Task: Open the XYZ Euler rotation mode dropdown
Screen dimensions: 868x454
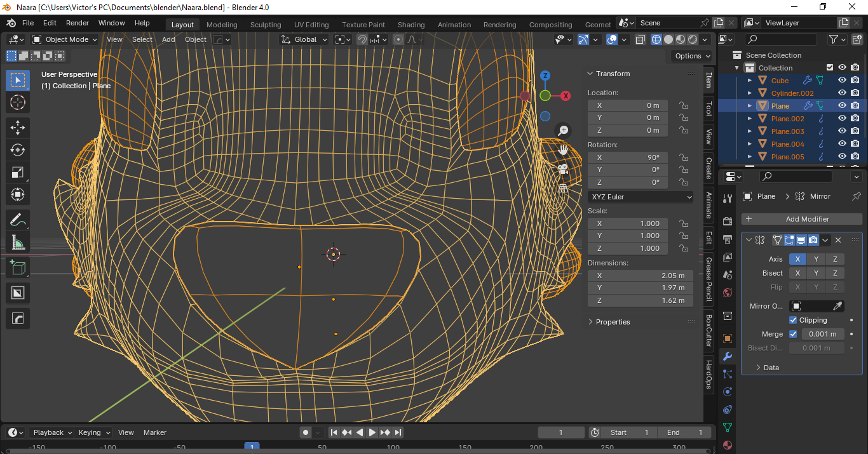Action: pos(641,197)
